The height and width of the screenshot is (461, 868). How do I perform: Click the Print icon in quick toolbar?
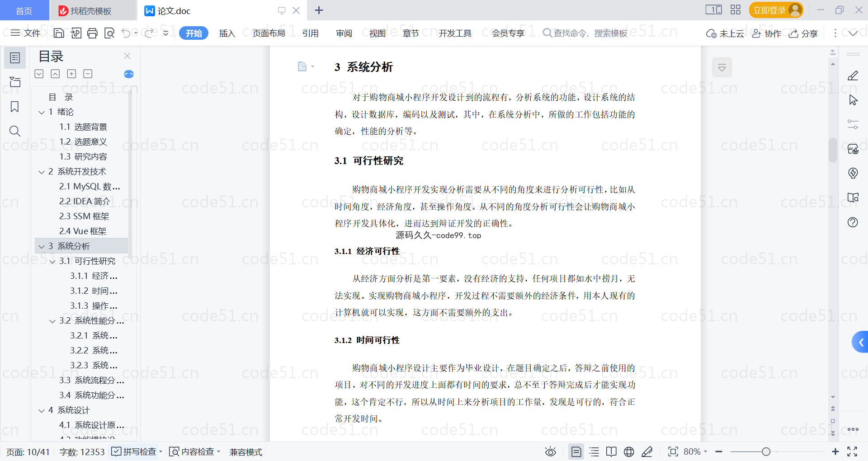click(92, 33)
